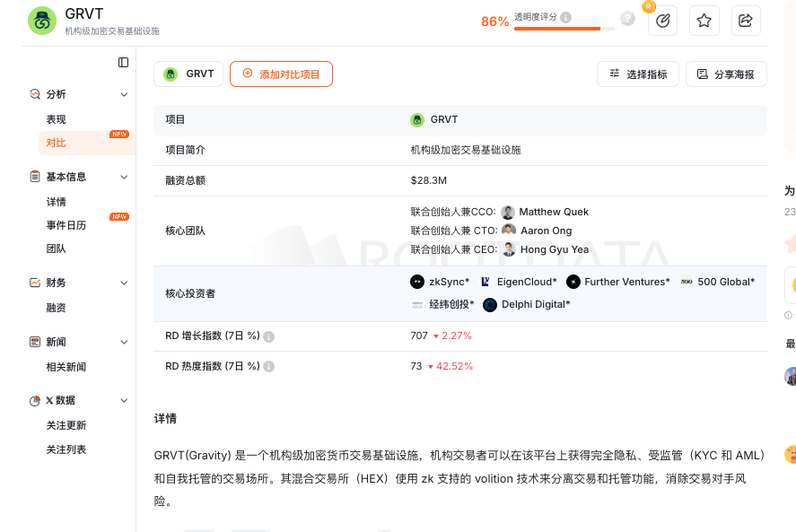This screenshot has height=532, width=796.
Task: Click Matthew Quek's avatar
Action: (508, 213)
